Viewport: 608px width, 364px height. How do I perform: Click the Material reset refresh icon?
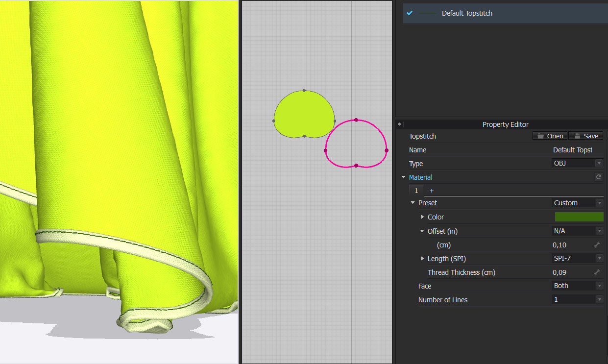pyautogui.click(x=598, y=177)
